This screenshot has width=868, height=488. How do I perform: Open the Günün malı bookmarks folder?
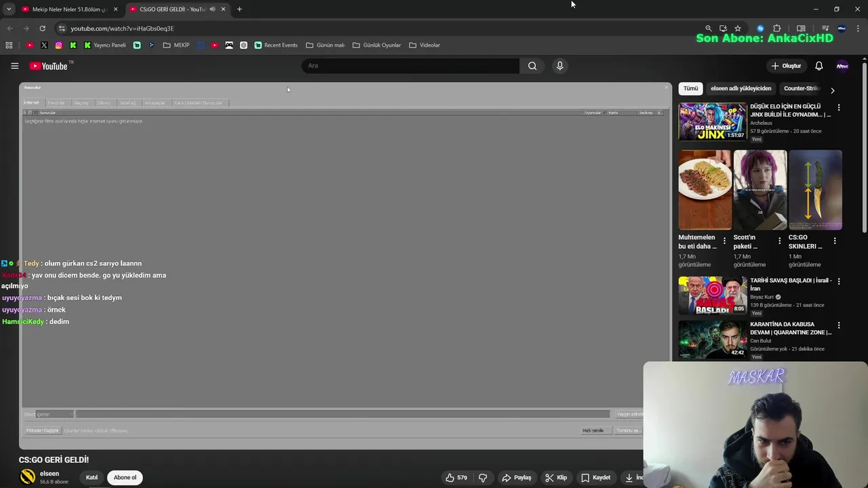click(325, 45)
